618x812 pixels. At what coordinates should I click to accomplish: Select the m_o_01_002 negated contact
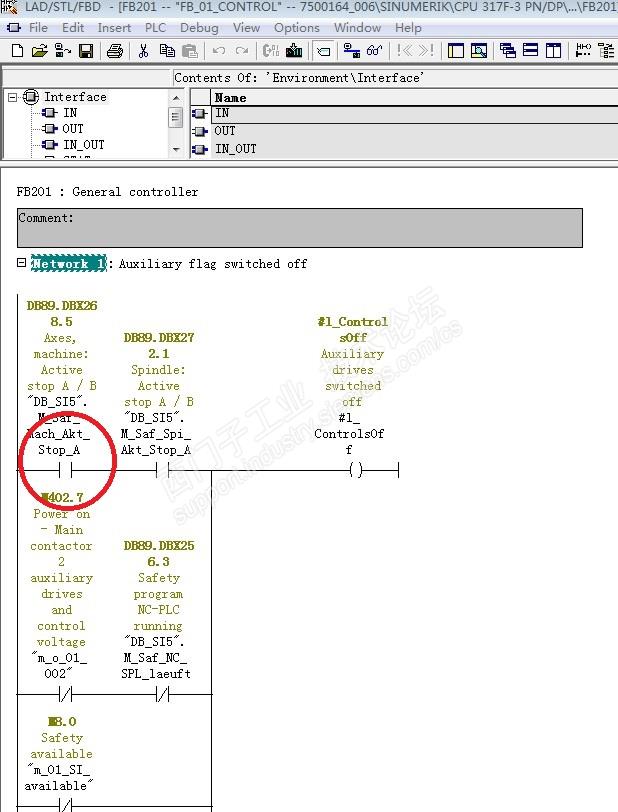tap(65, 694)
